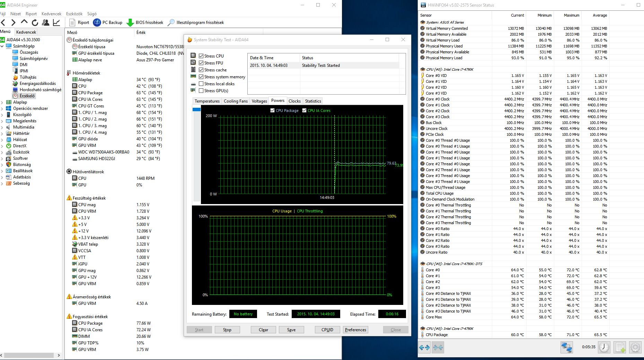Image resolution: width=644 pixels, height=360 pixels.
Task: Click the tree panel horizontal scrollbar
Action: point(29,355)
